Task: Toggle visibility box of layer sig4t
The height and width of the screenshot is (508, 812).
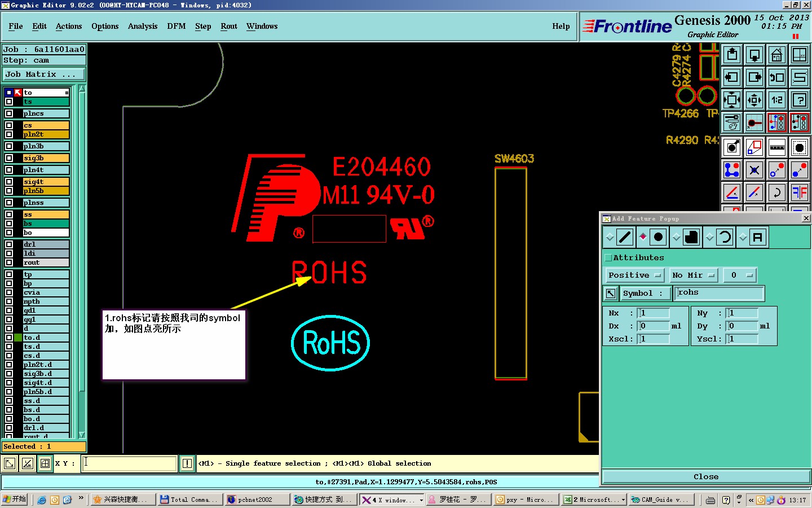Action: click(x=9, y=182)
